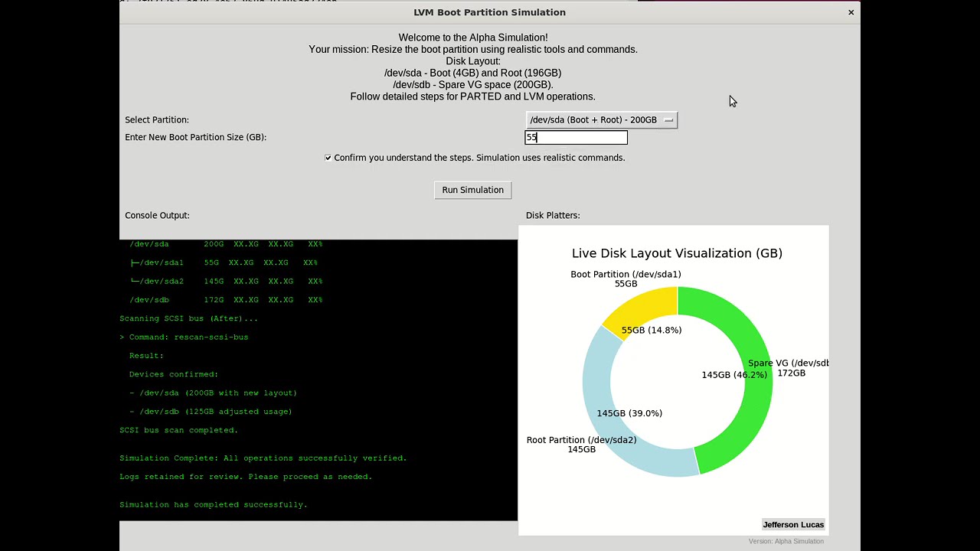980x551 pixels.
Task: Click the 145GB (46.2%) chart label
Action: 734,375
